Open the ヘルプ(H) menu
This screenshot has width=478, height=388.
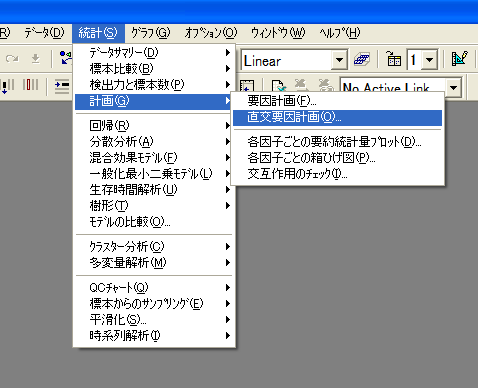(x=340, y=33)
